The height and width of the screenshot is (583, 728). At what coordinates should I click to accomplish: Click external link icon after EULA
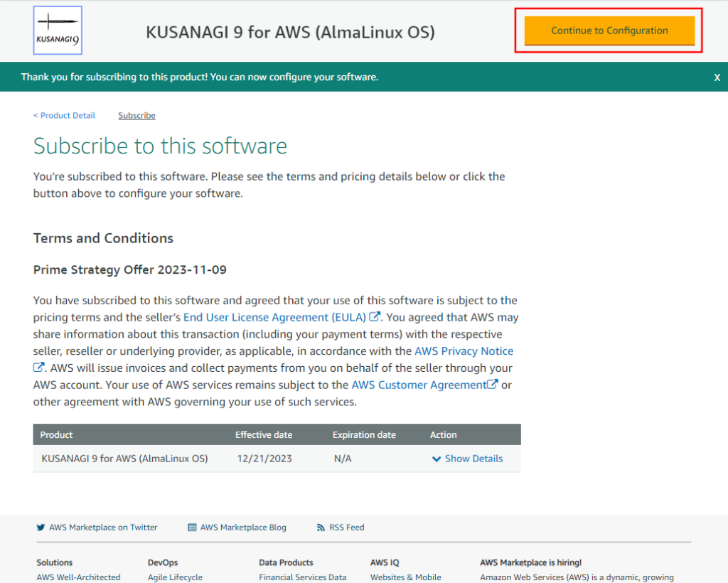[375, 316]
